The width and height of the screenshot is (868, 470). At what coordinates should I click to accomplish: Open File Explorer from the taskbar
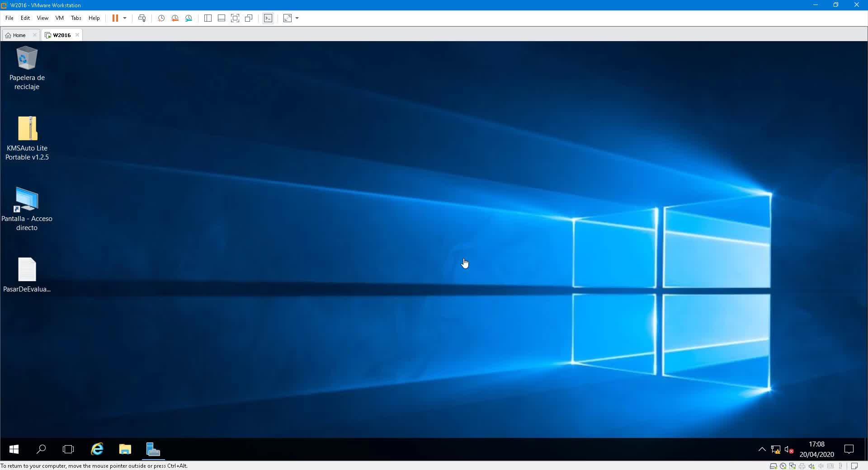coord(125,449)
